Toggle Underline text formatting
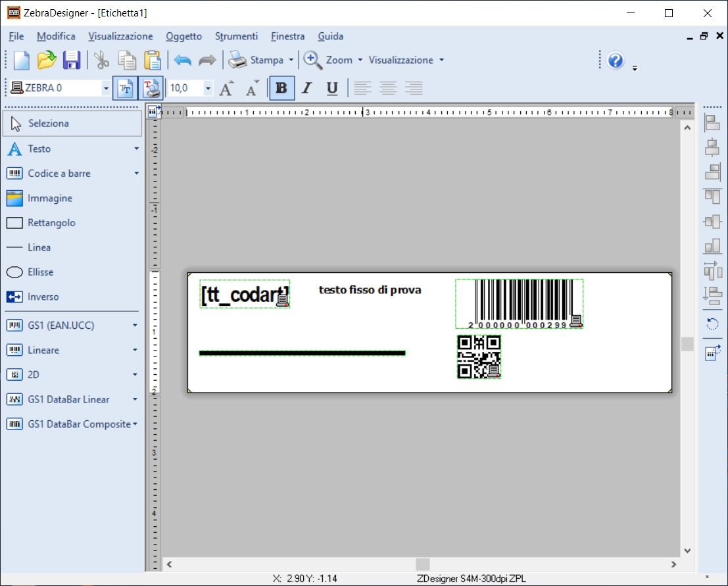The height and width of the screenshot is (586, 728). click(332, 88)
